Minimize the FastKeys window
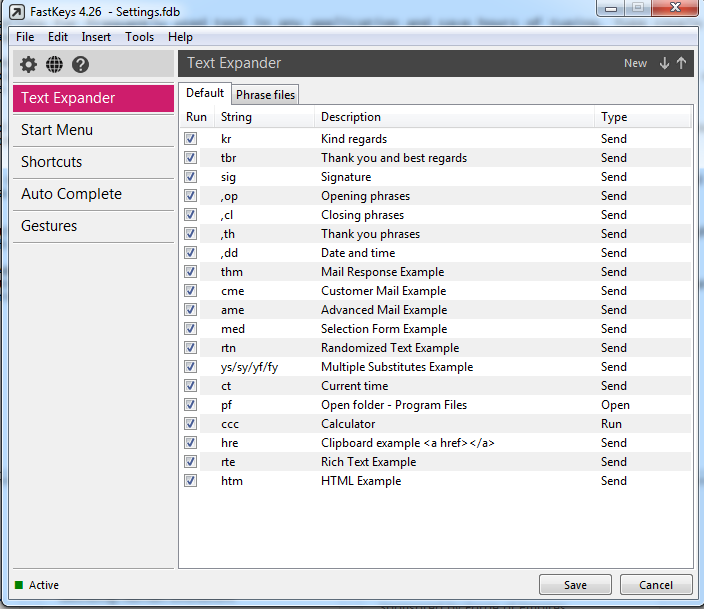The image size is (704, 609). tap(611, 8)
